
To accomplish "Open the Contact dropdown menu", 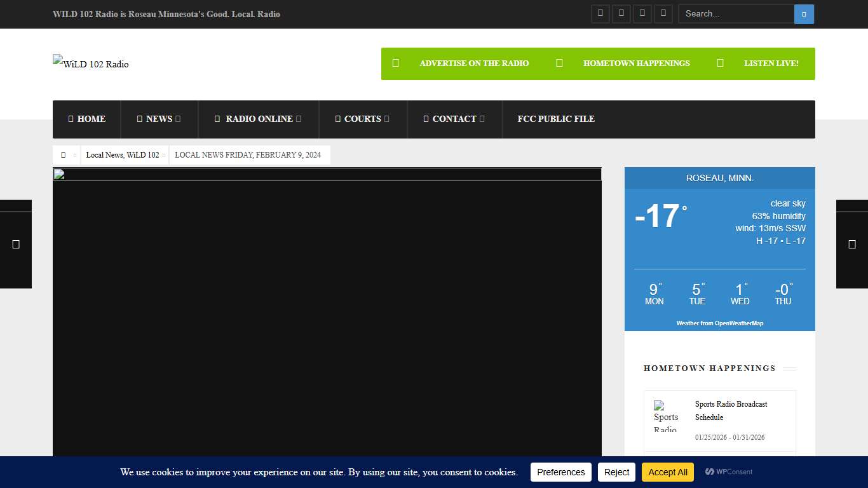I will [454, 119].
